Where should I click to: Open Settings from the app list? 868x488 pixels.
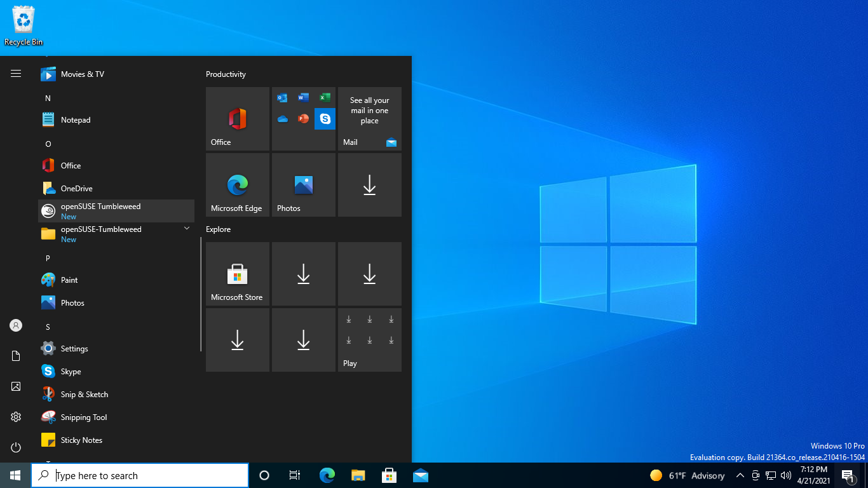pyautogui.click(x=116, y=349)
